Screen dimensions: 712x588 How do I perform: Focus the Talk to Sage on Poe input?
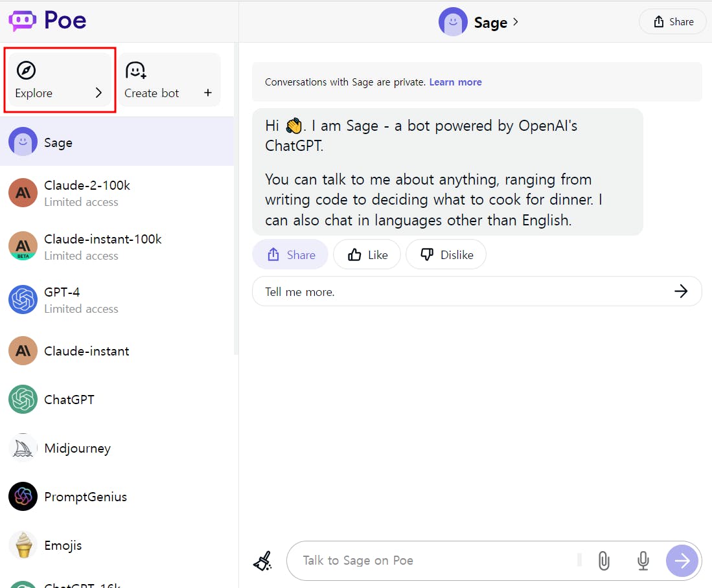click(436, 561)
